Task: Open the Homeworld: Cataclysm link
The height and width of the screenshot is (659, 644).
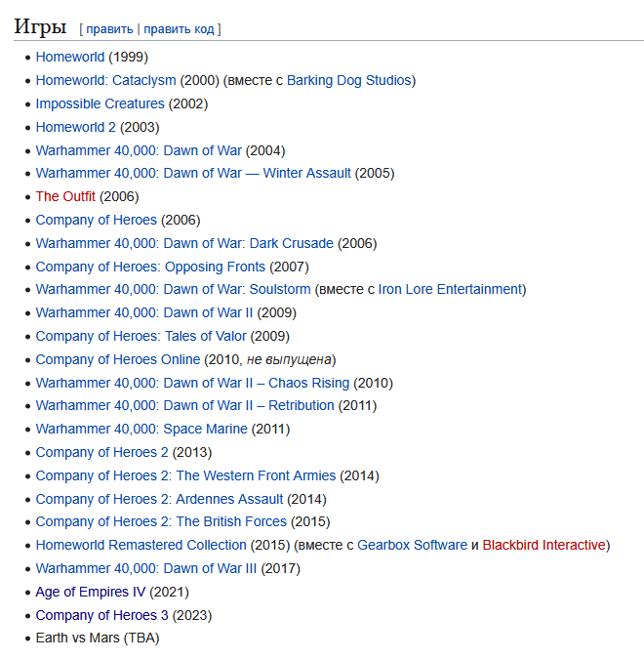Action: [x=105, y=80]
